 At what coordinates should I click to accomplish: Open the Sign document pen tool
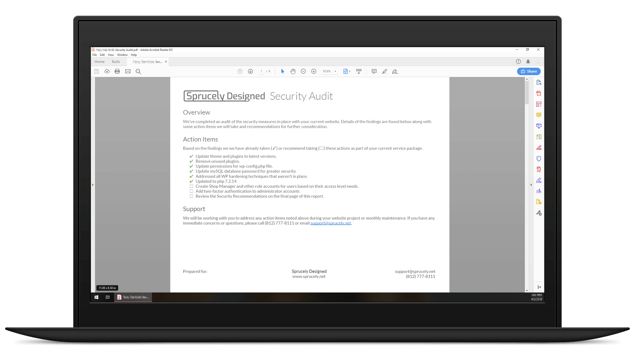395,71
